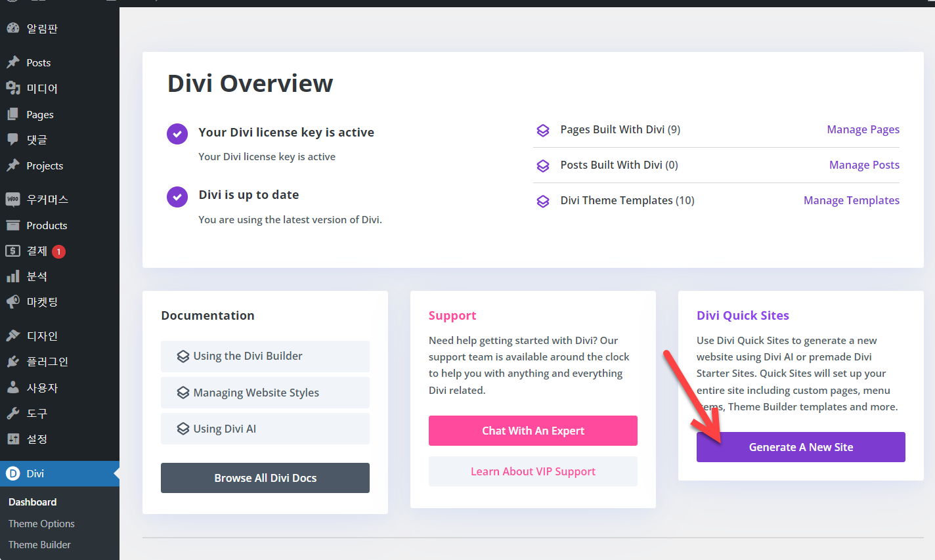Click the user icon beside 사용자
935x560 pixels.
click(x=13, y=387)
